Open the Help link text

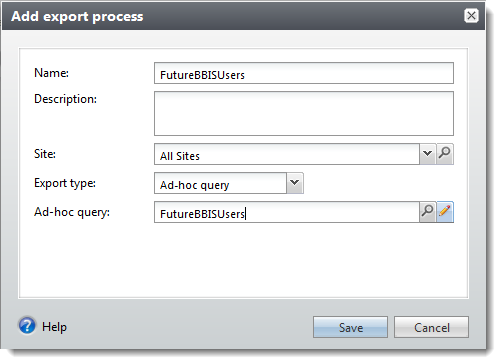pos(54,327)
